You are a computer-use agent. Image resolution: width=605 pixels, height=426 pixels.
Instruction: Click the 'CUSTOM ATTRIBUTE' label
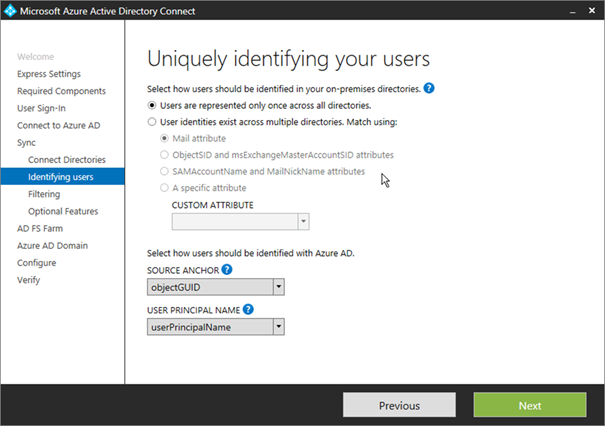213,205
